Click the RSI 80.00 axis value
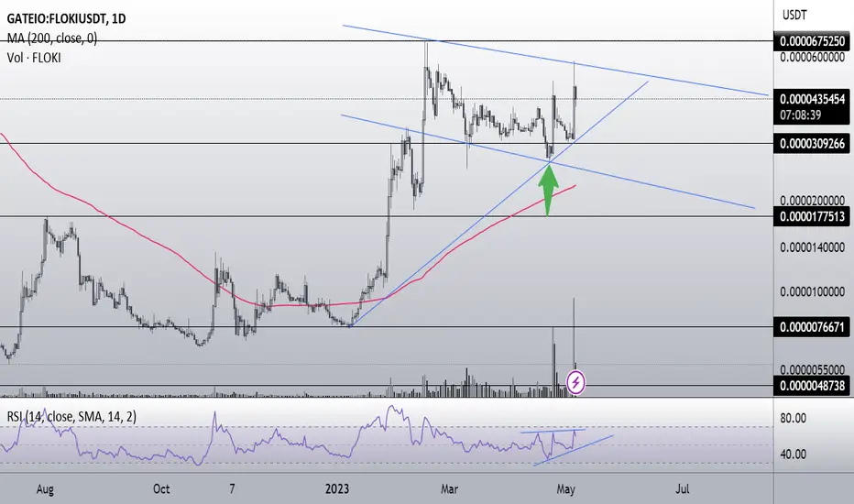Image resolution: width=854 pixels, height=504 pixels. [x=793, y=419]
